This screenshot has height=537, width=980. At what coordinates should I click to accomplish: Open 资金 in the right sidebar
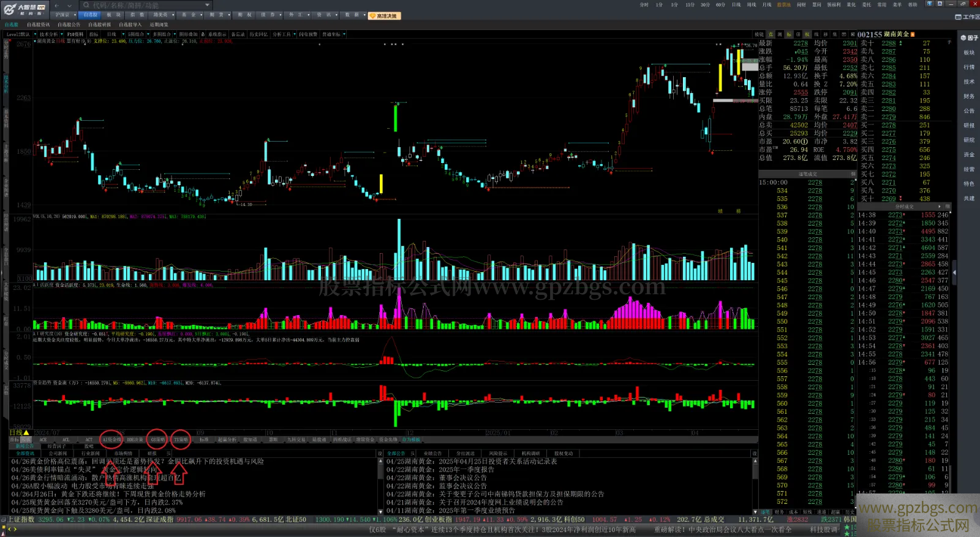click(969, 154)
